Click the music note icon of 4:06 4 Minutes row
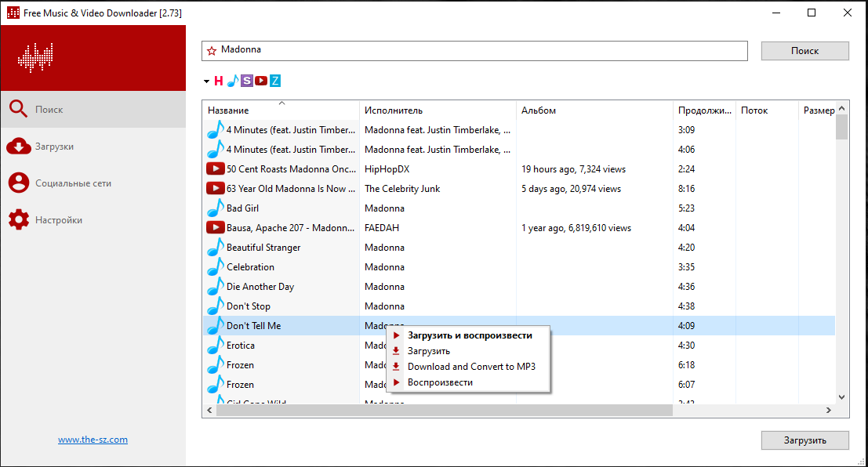This screenshot has height=467, width=868. coord(216,150)
